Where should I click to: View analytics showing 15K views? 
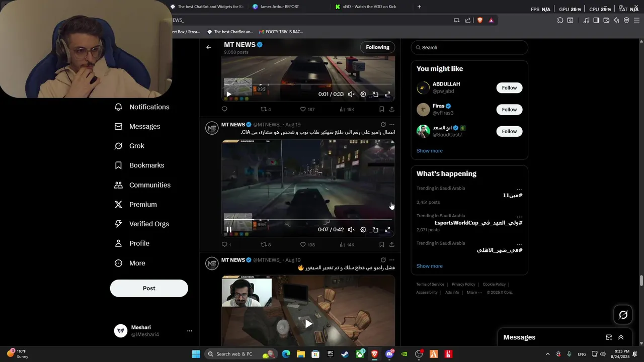(x=347, y=109)
